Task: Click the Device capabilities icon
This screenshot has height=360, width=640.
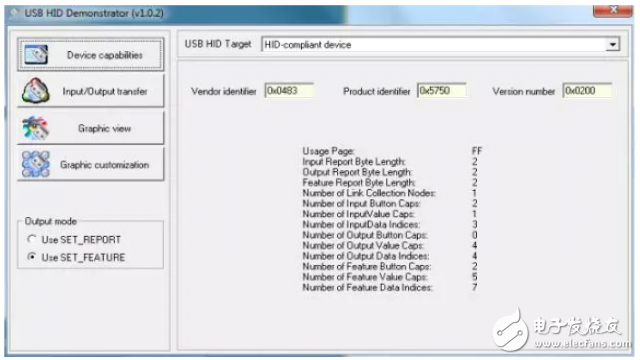Action: (36, 55)
